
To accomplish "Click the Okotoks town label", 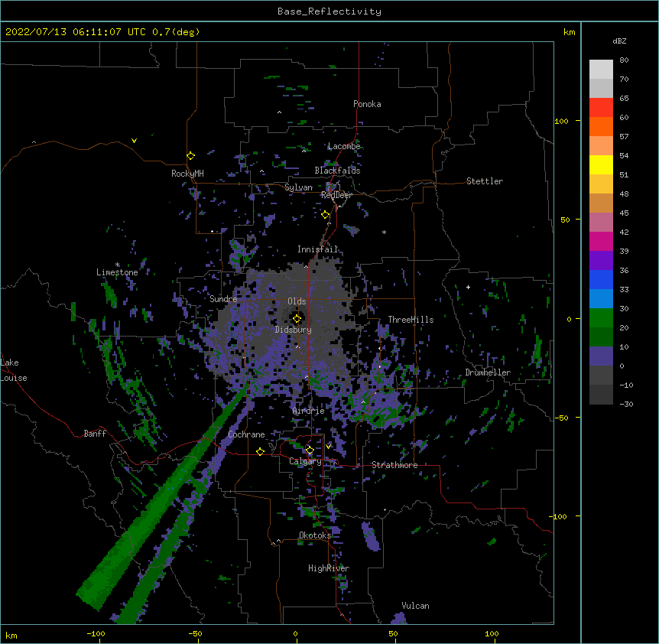I will [315, 535].
